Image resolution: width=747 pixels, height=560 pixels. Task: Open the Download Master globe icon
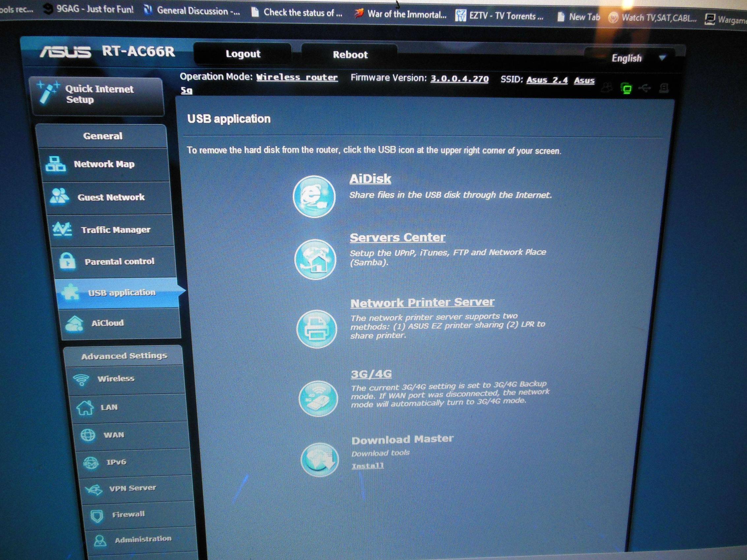click(319, 460)
